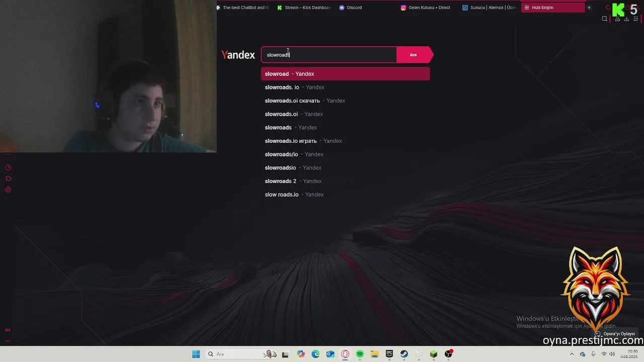This screenshot has height=362, width=644.
Task: Select suggestion "slow roads.io"
Action: click(x=345, y=195)
